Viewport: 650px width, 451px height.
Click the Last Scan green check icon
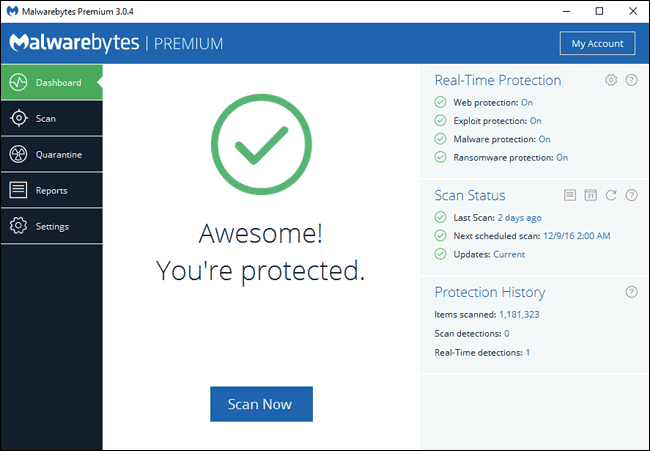click(x=440, y=217)
